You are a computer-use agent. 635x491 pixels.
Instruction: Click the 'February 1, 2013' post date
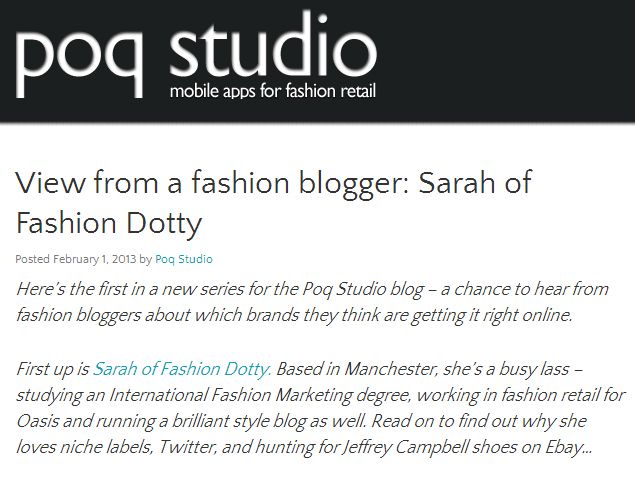coord(95,259)
